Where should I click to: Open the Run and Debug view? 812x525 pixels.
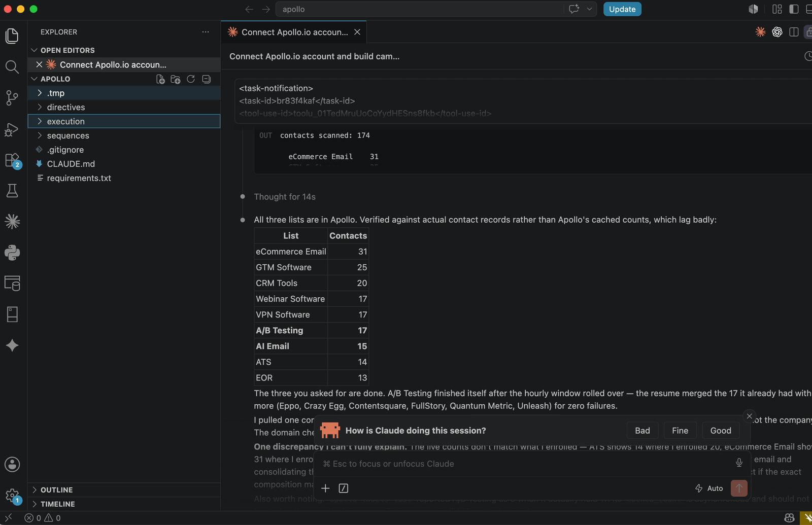(12, 129)
